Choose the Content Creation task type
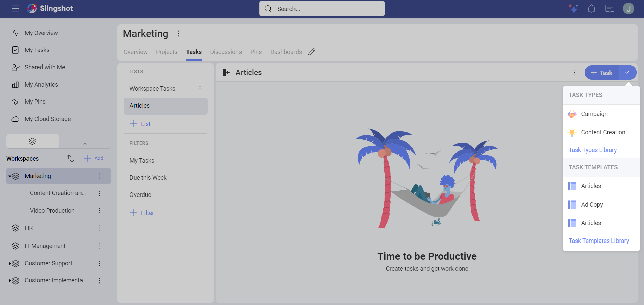The image size is (644, 305). pos(601,132)
